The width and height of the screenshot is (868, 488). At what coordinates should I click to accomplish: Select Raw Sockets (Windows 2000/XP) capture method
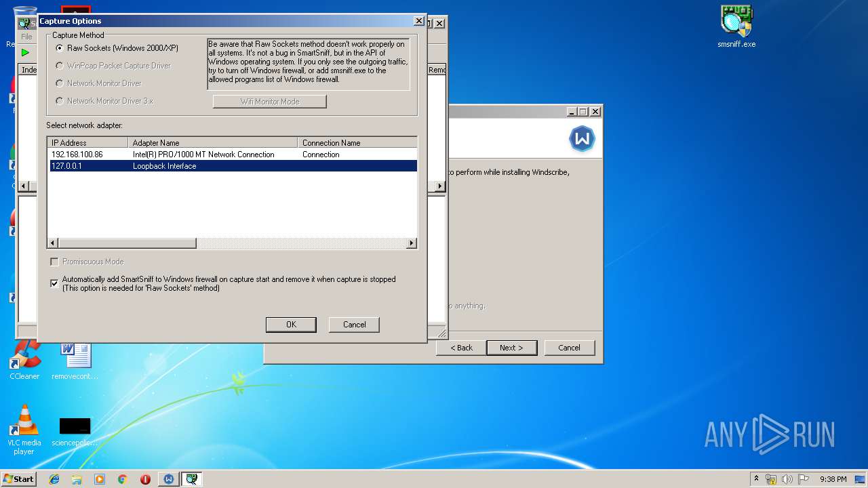tap(117, 48)
